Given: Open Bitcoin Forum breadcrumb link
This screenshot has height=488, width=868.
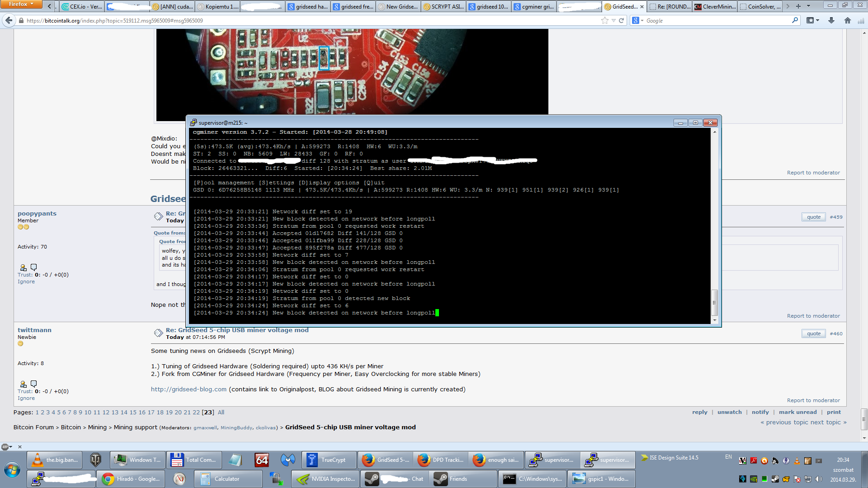Looking at the screenshot, I should click(x=33, y=427).
